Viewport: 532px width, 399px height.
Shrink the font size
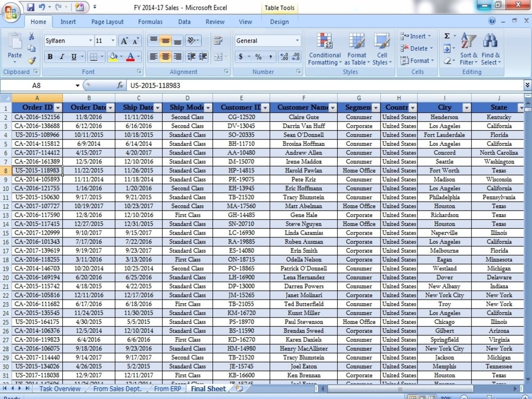coord(135,41)
